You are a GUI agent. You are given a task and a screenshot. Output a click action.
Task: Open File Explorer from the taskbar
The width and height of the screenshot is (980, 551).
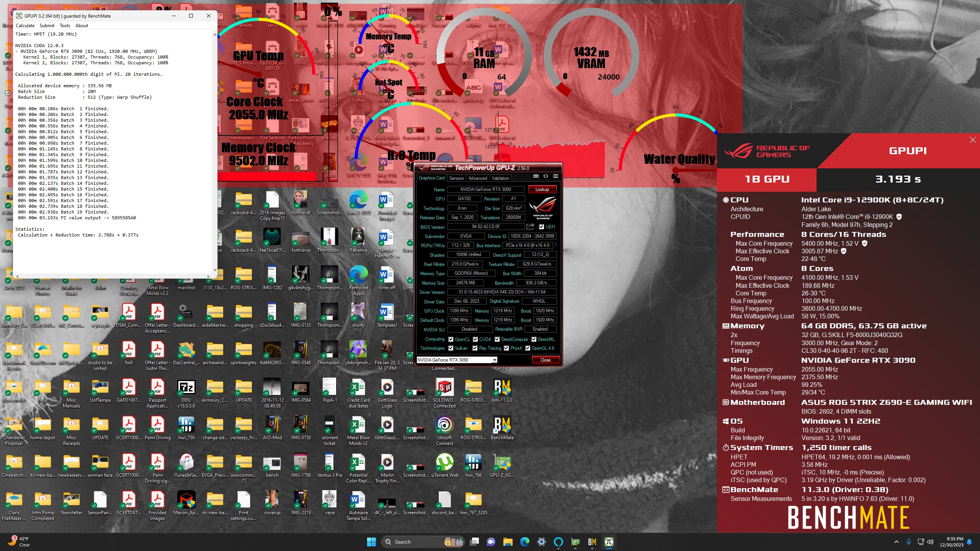[x=508, y=541]
